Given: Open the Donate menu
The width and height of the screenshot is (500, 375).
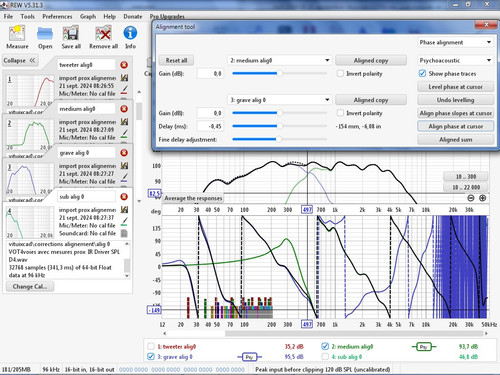Looking at the screenshot, I should (133, 16).
